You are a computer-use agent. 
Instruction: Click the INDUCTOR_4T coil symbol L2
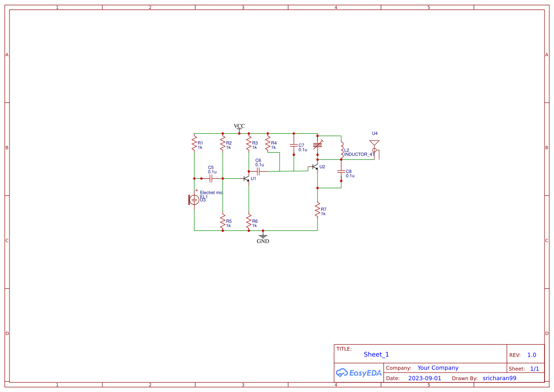(x=342, y=150)
